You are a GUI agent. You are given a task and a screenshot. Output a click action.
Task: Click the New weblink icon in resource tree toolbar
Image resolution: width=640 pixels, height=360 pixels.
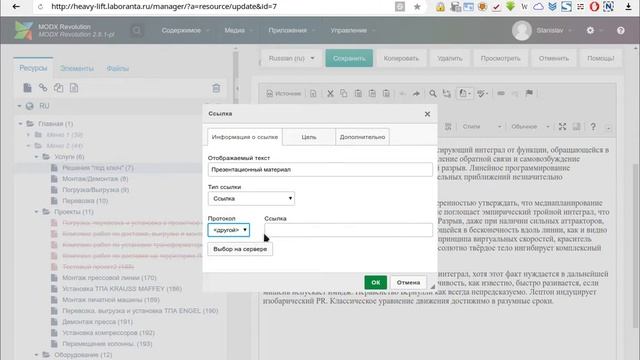coord(43,88)
